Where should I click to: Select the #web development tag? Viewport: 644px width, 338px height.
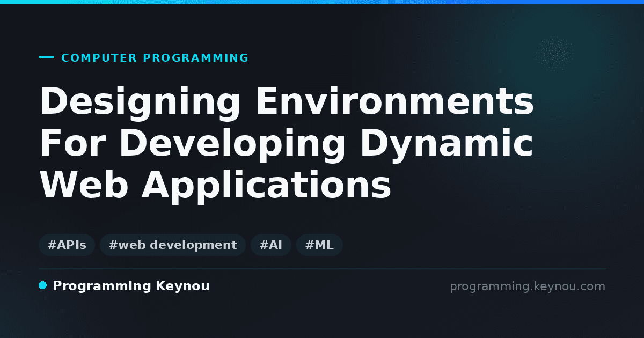(173, 245)
